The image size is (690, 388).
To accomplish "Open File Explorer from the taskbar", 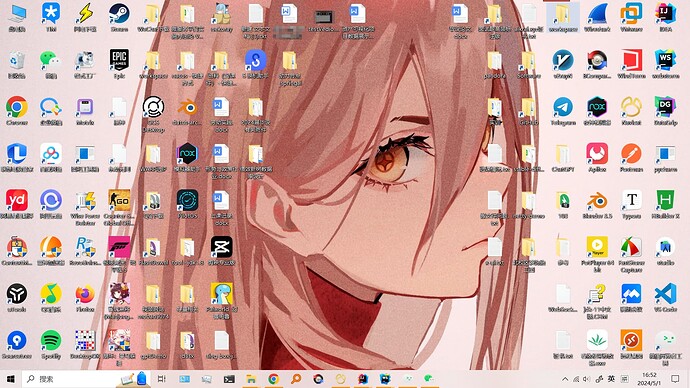I will click(251, 379).
